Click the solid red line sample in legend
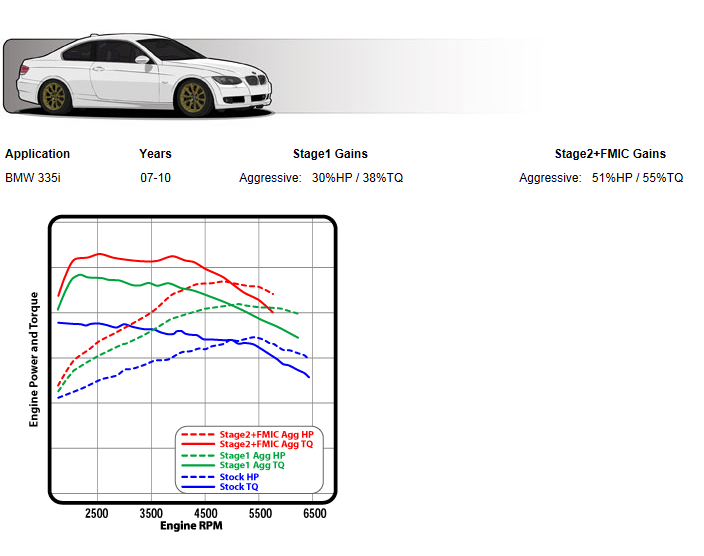This screenshot has width=704, height=556. click(198, 444)
